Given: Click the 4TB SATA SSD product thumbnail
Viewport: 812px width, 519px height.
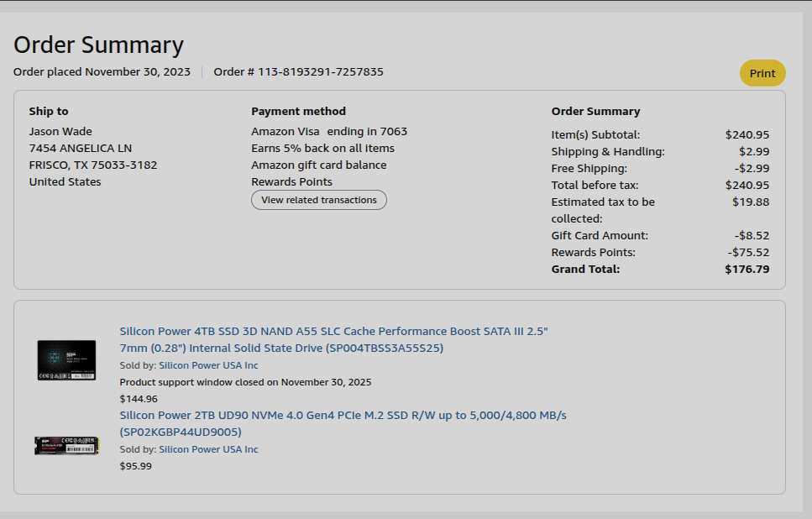Looking at the screenshot, I should [66, 359].
